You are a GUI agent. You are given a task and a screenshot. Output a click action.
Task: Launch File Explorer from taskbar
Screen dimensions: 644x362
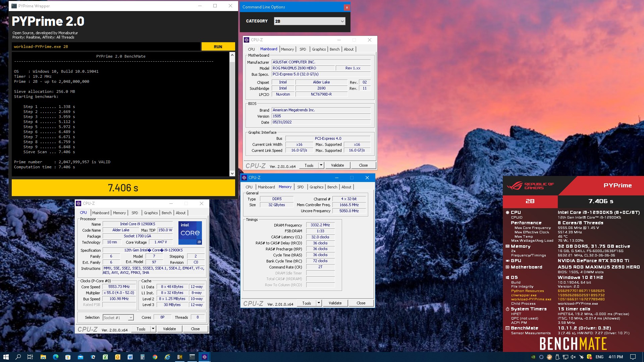click(43, 357)
